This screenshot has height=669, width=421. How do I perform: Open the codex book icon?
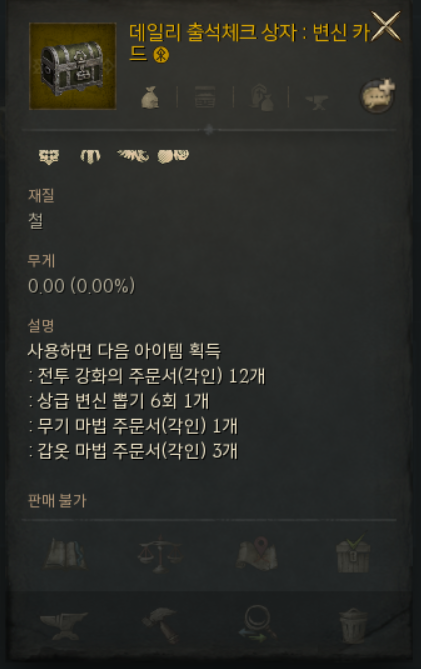pos(65,554)
